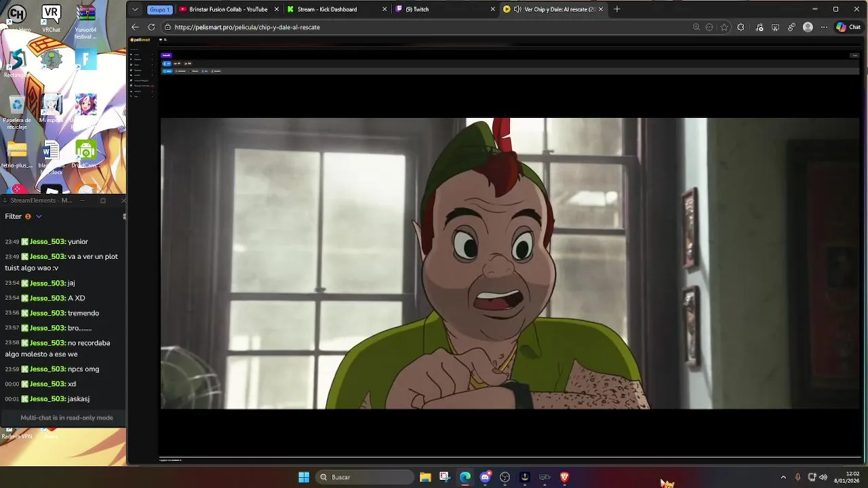
Task: Open the Windows Start menu
Action: tap(304, 477)
